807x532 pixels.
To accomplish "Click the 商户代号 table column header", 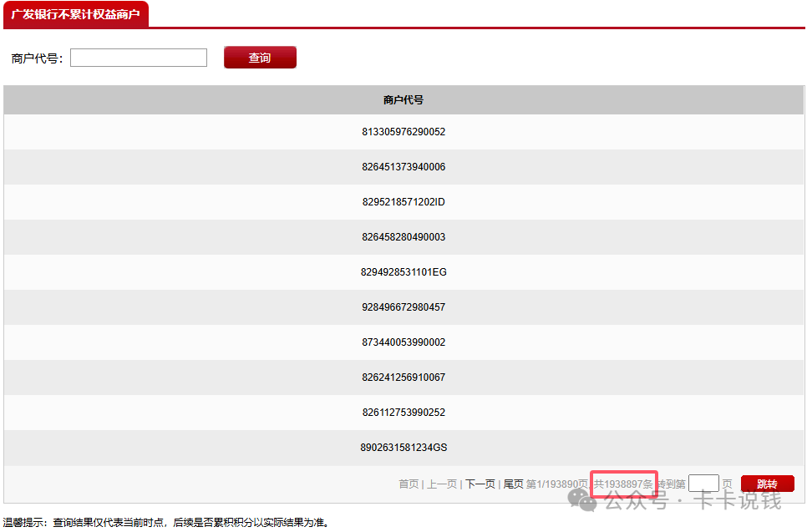I will pyautogui.click(x=403, y=100).
